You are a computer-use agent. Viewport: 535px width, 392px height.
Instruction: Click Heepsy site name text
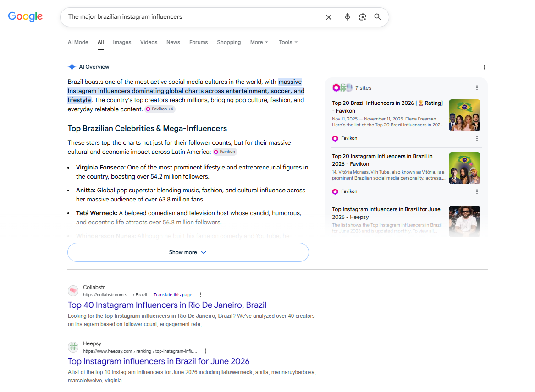pyautogui.click(x=92, y=343)
